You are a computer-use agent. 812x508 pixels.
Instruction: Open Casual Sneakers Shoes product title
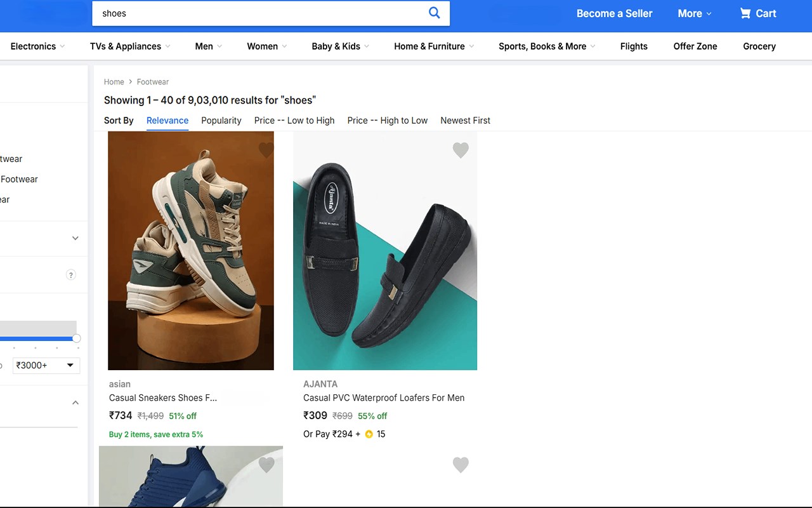click(163, 398)
